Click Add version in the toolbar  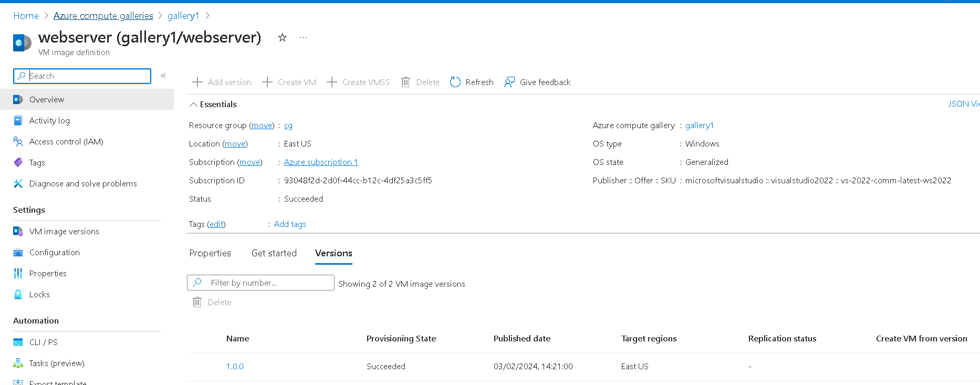(222, 82)
